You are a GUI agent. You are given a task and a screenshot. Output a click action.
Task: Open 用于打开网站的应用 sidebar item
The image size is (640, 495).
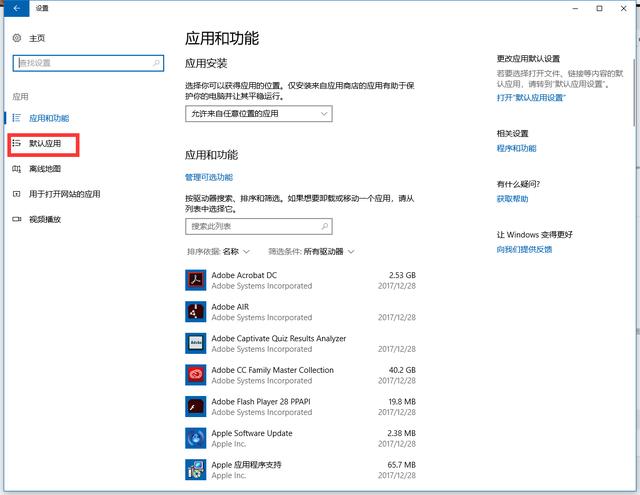pos(64,194)
